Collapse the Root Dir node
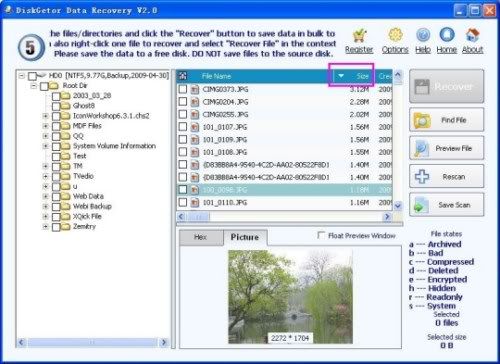 point(34,86)
